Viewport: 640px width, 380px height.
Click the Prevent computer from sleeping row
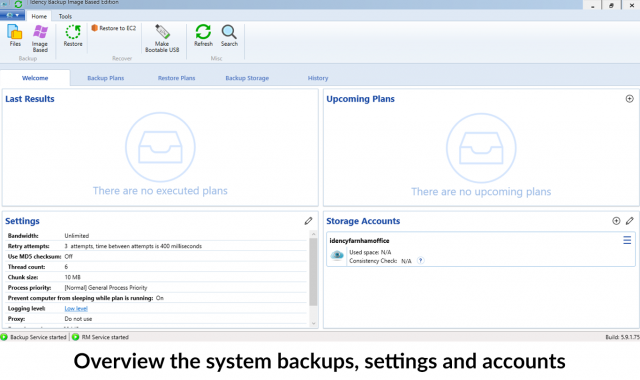(157, 298)
